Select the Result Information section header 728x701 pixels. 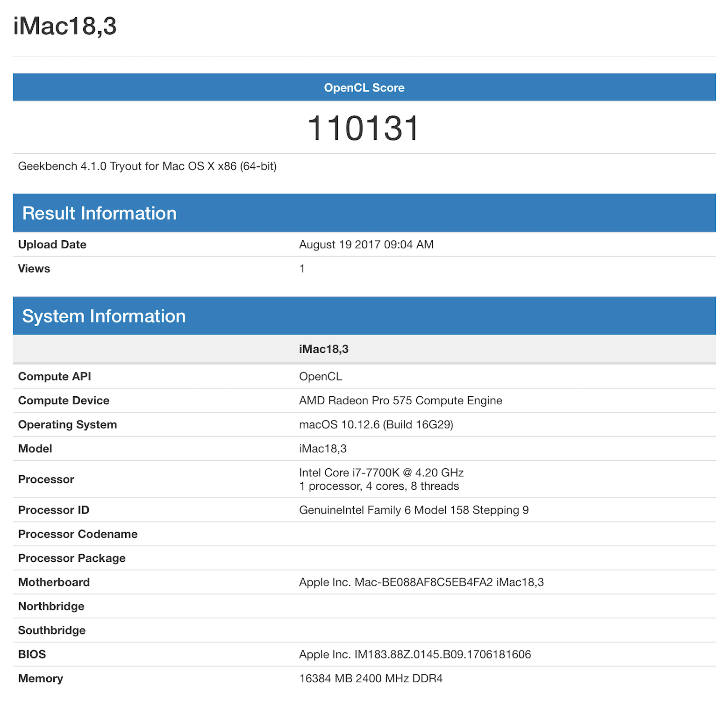100,213
